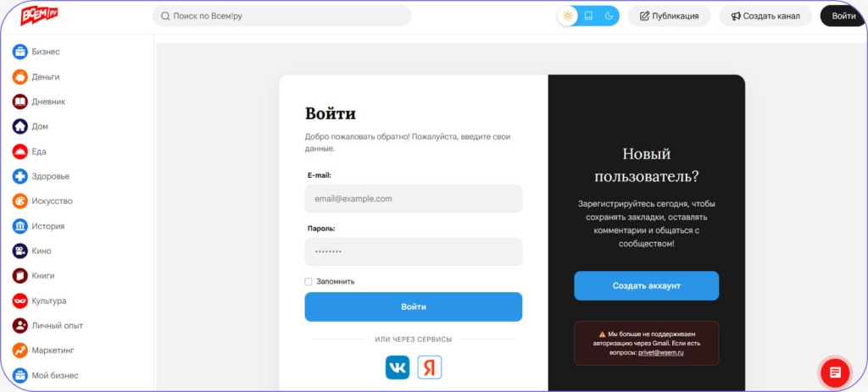Open the История category label
The height and width of the screenshot is (392, 868).
click(x=47, y=226)
